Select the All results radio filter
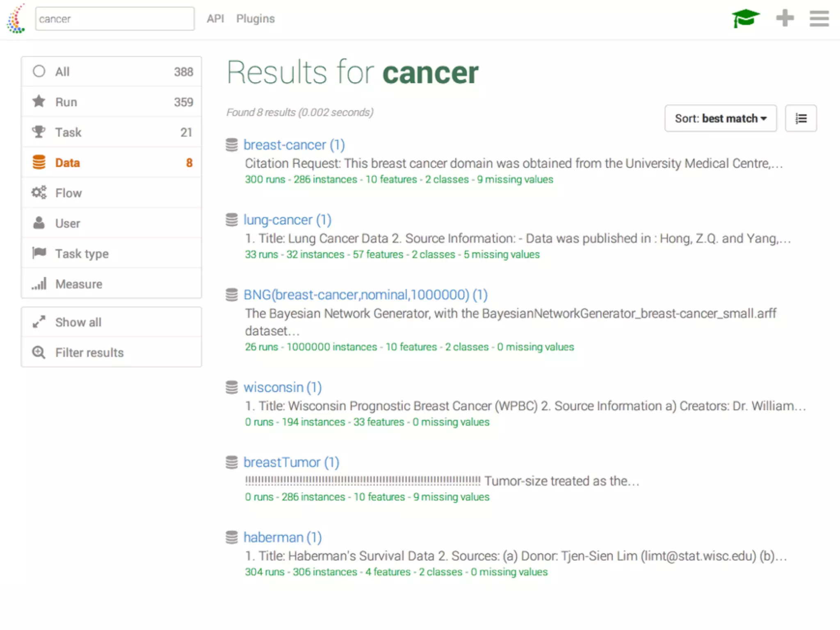 click(39, 71)
